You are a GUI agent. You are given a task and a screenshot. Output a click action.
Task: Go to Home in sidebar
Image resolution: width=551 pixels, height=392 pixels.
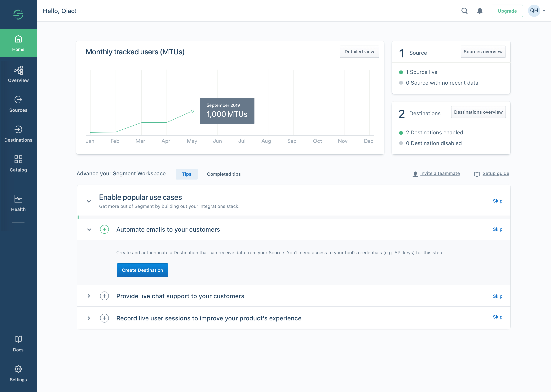(x=18, y=43)
